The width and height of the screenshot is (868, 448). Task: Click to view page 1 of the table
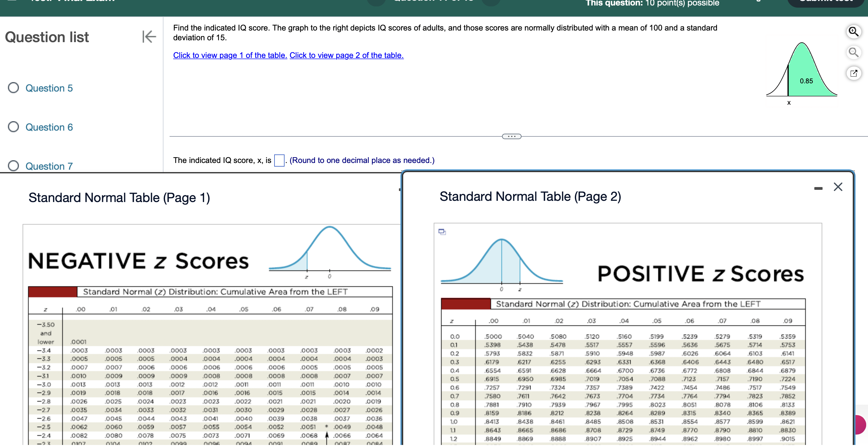[230, 55]
